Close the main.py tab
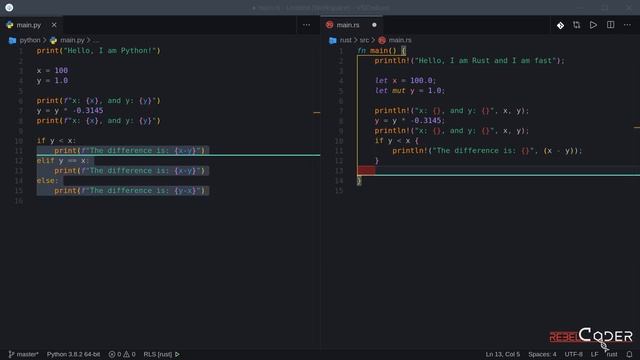The image size is (640, 360). click(54, 25)
